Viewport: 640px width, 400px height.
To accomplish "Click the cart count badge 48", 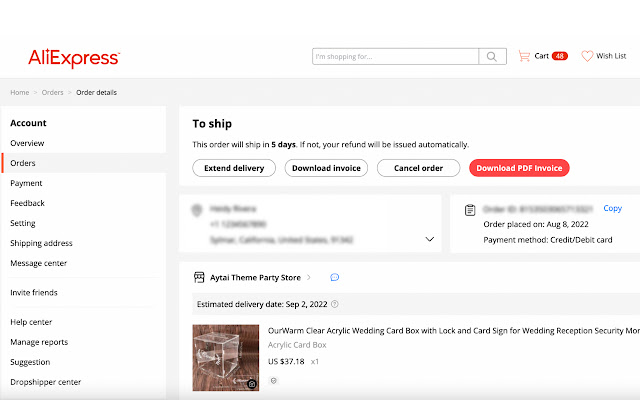I will (x=560, y=56).
